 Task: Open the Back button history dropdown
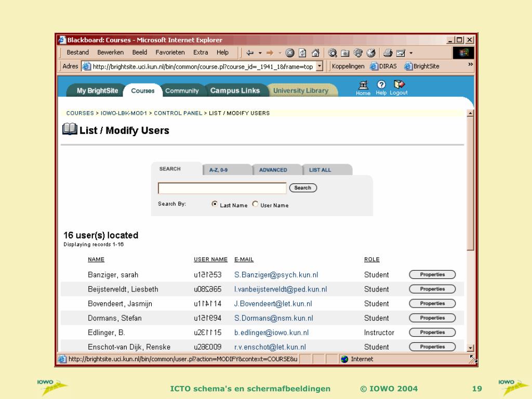point(260,53)
